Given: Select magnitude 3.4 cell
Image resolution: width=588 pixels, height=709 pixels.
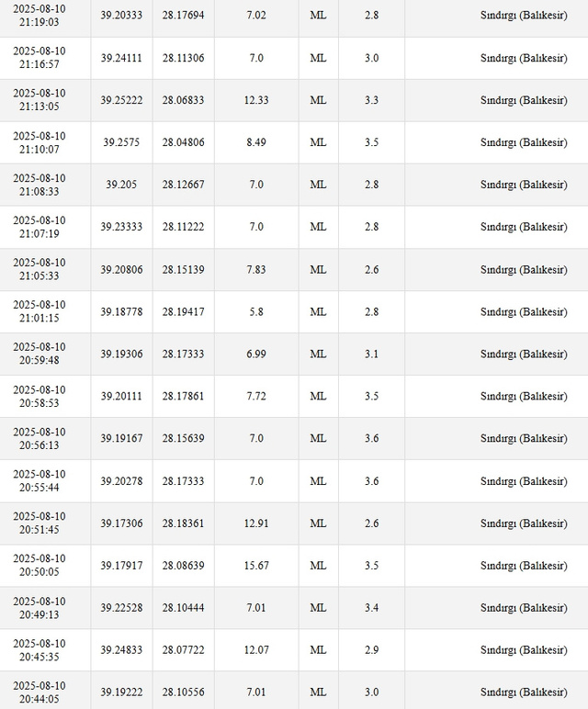Looking at the screenshot, I should click(x=371, y=608).
